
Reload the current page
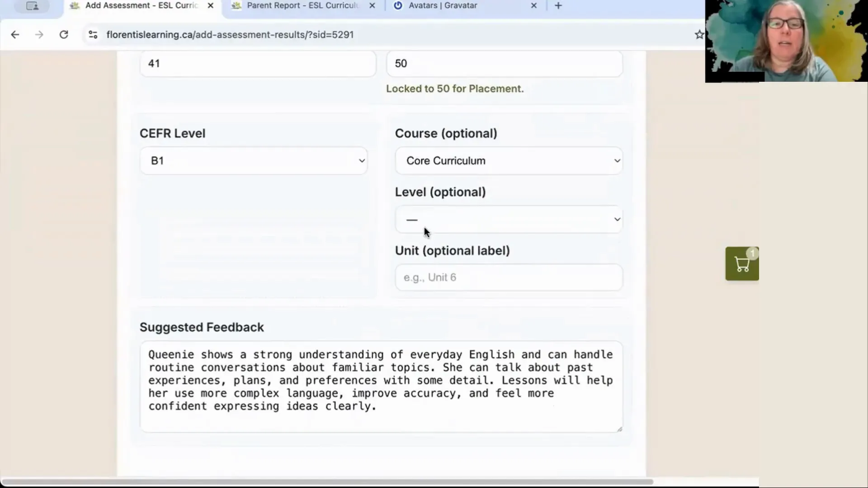click(64, 34)
